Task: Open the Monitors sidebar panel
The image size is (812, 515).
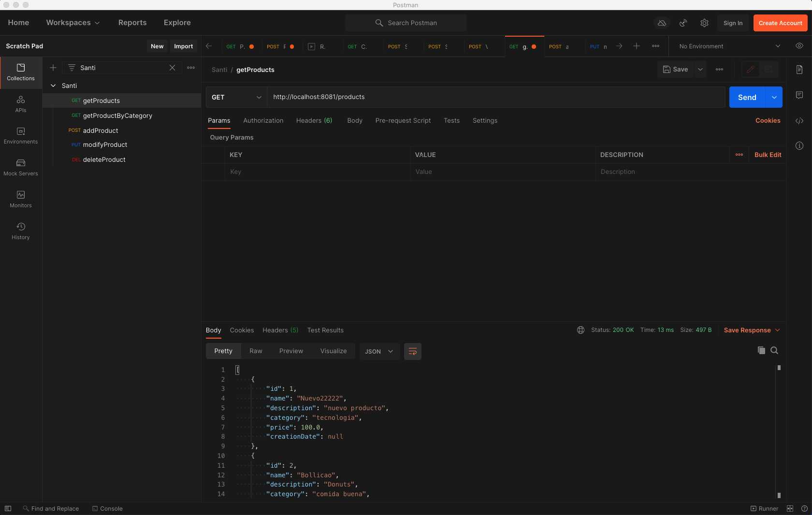Action: coord(21,199)
